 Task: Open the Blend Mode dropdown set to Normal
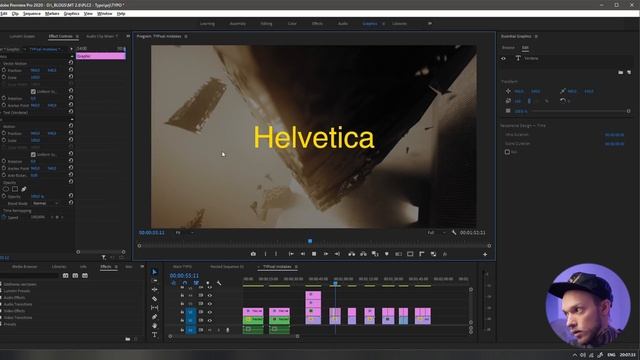pos(45,203)
